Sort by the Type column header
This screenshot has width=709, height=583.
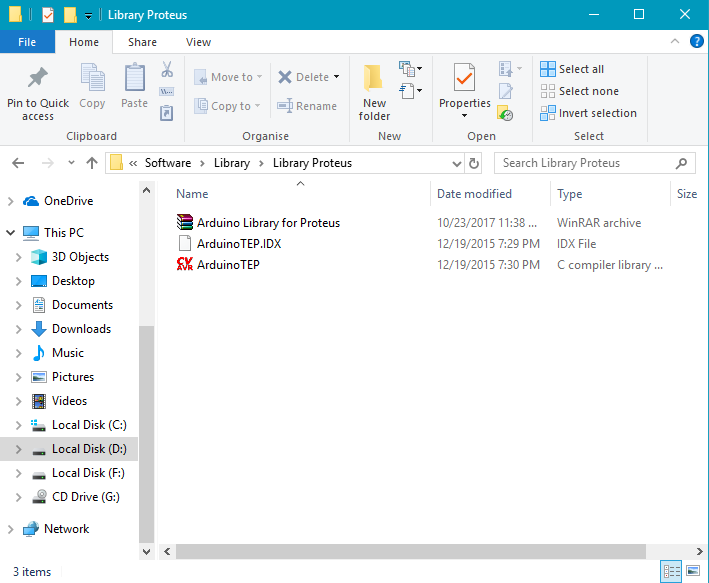click(570, 194)
